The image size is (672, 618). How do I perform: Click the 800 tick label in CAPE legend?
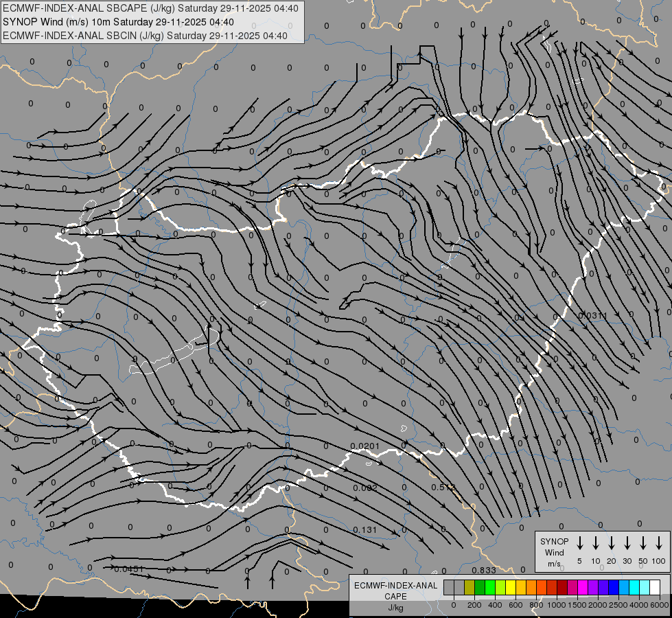[x=536, y=605]
